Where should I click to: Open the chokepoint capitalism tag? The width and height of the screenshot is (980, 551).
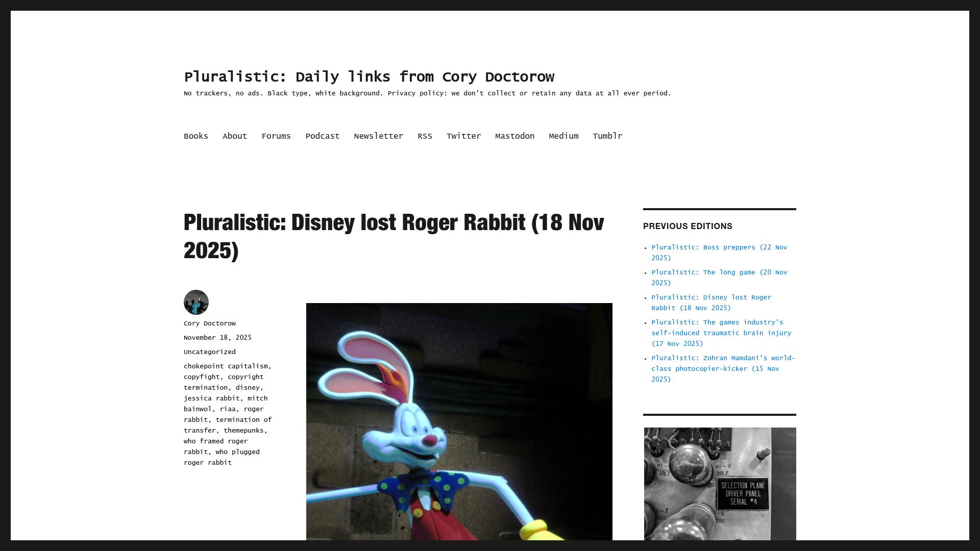[226, 366]
